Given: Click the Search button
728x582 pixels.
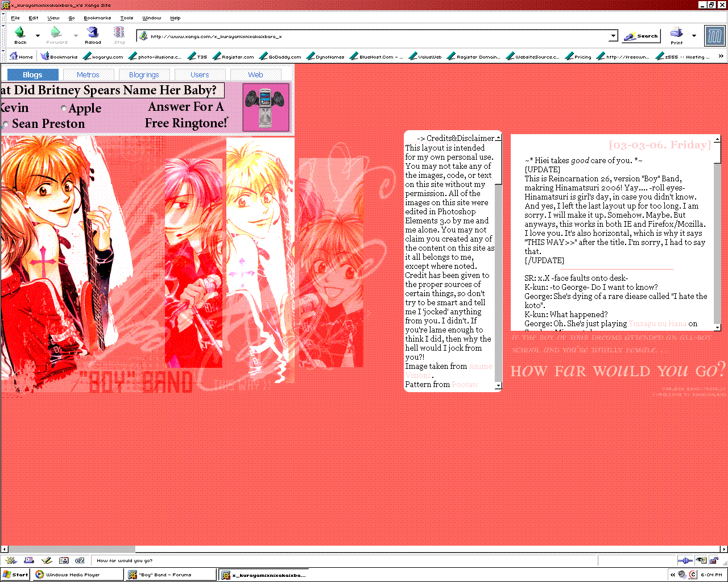Looking at the screenshot, I should click(641, 36).
